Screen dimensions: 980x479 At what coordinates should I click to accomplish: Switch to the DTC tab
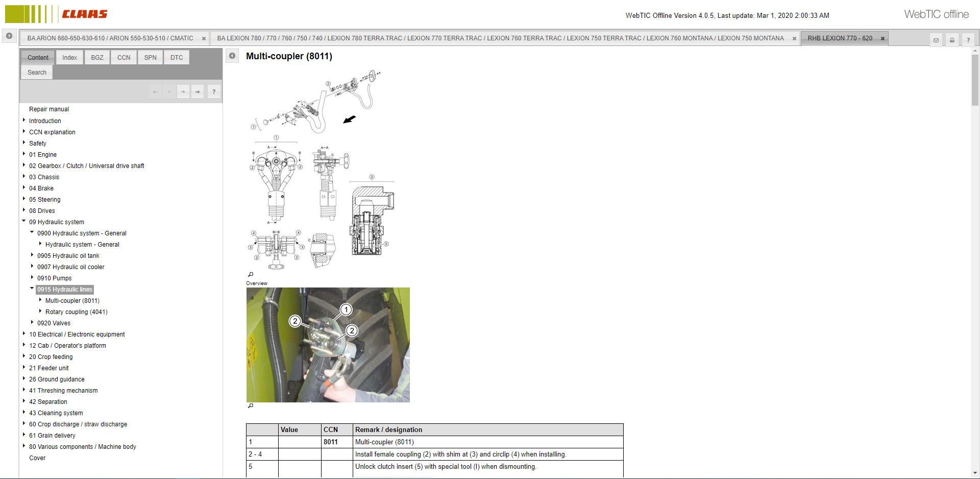tap(176, 57)
